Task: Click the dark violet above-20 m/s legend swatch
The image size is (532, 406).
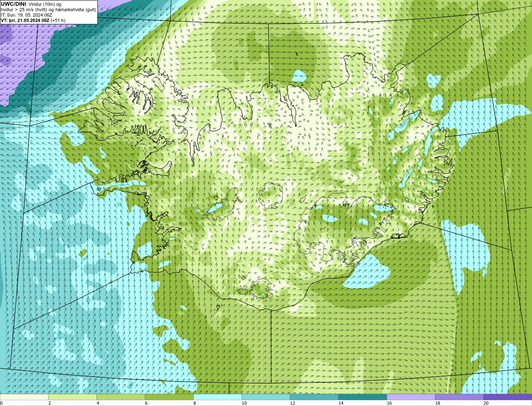Action: pos(507,397)
